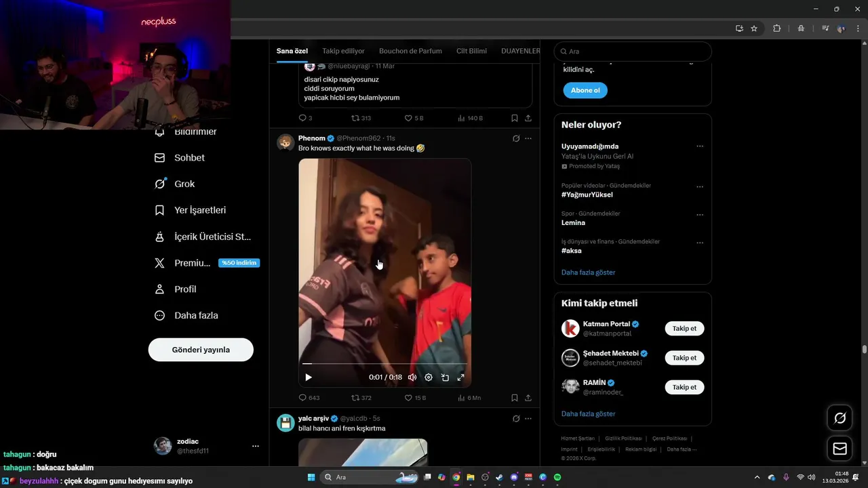Open more options for Uyuyamadığımda trend
The width and height of the screenshot is (868, 488).
coord(700,146)
